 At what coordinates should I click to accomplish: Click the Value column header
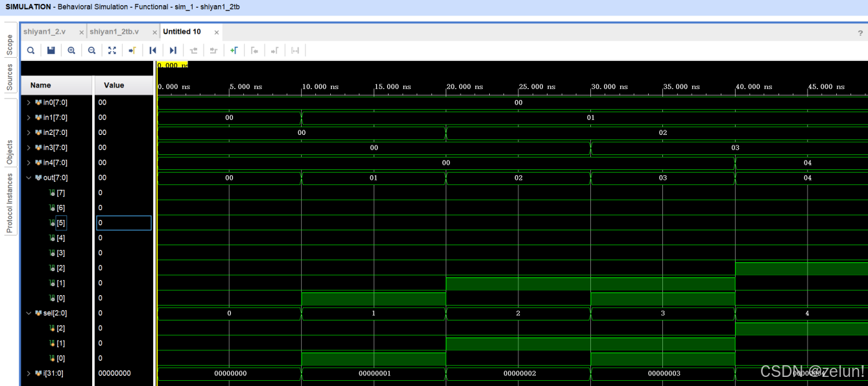click(x=124, y=85)
